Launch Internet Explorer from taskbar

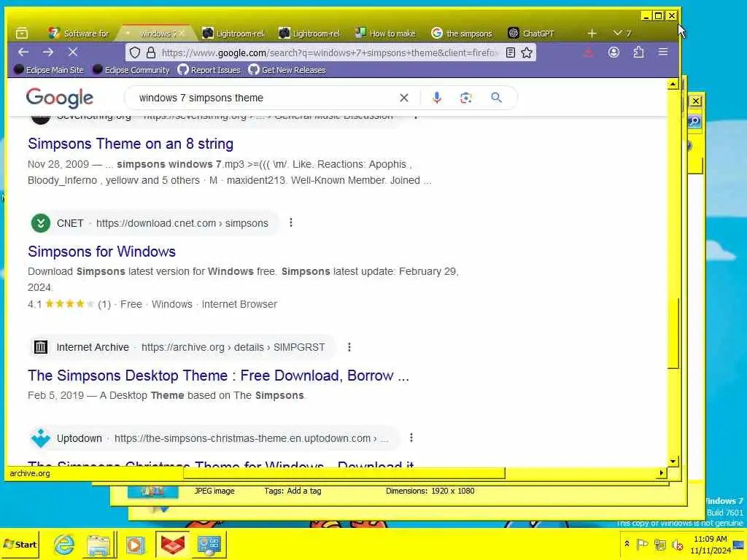coord(64,544)
